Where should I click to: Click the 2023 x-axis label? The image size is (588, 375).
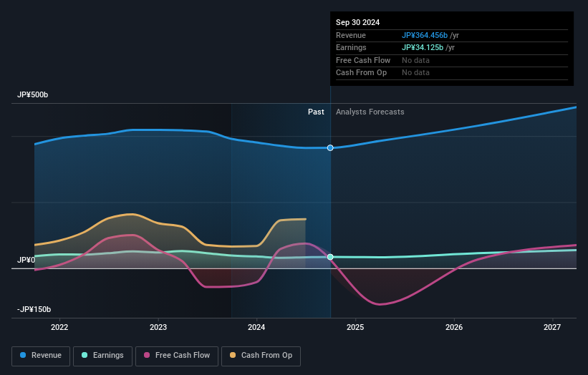pos(158,327)
